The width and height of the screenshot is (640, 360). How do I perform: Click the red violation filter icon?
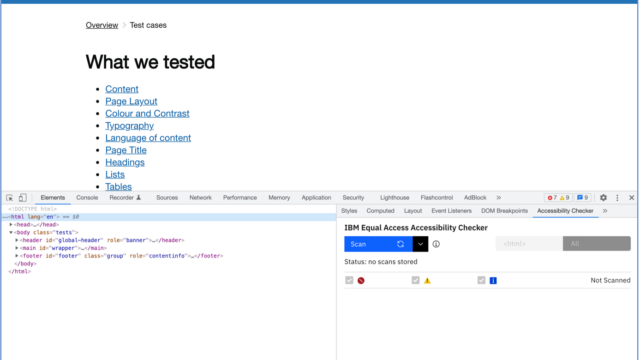coord(361,280)
